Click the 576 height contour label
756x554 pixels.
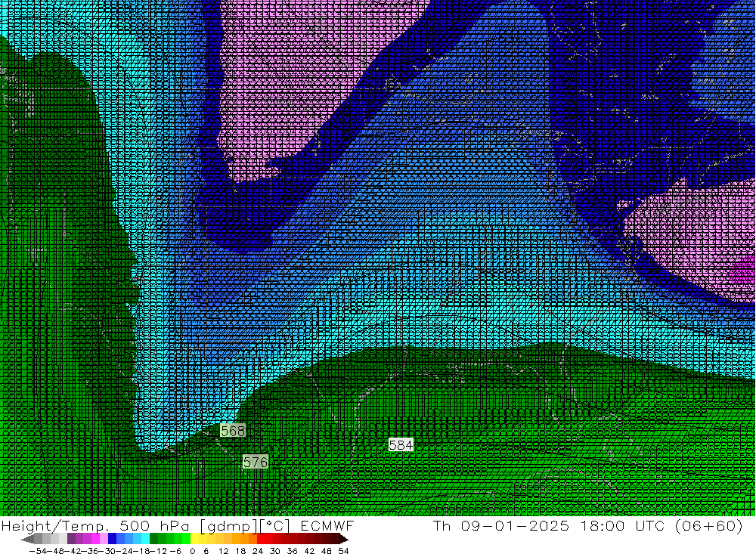tap(255, 462)
